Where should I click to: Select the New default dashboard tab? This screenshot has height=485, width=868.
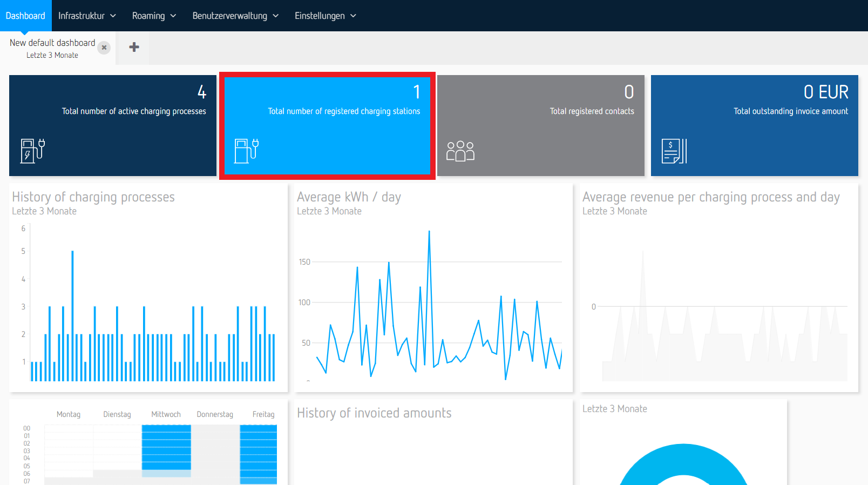[52, 48]
